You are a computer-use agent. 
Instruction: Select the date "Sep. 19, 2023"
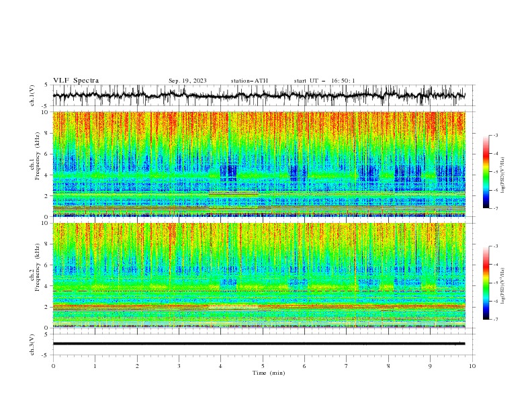(187, 81)
